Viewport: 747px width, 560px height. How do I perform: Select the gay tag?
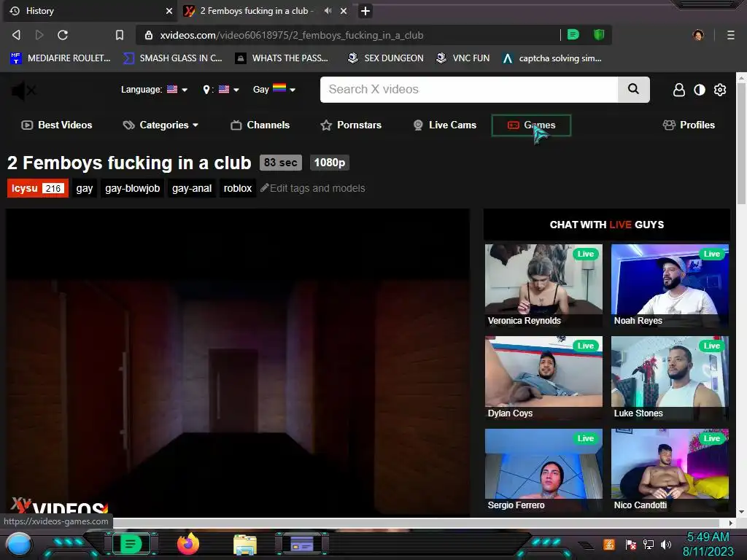tap(85, 188)
